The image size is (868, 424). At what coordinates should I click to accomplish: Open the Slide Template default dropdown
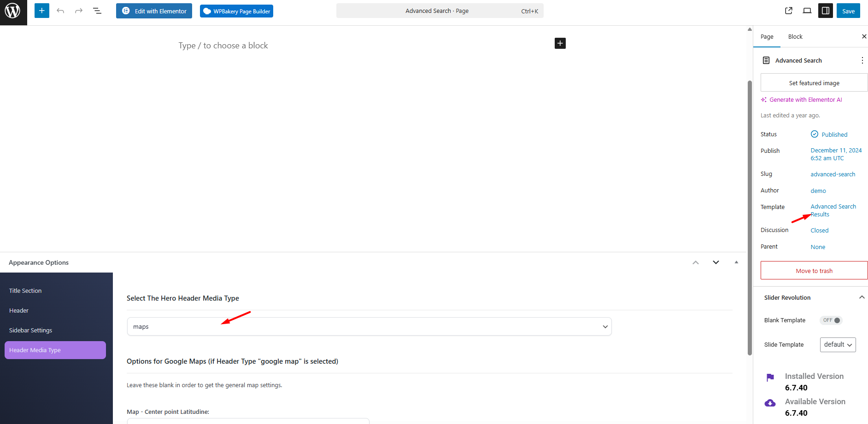(838, 345)
